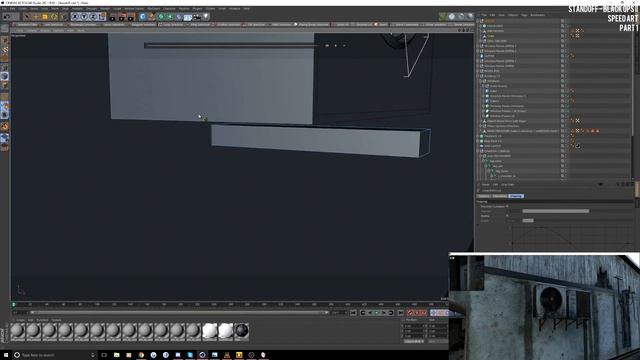640x360 pixels.
Task: Click the green Subdivision Surface icon
Action: (161, 17)
